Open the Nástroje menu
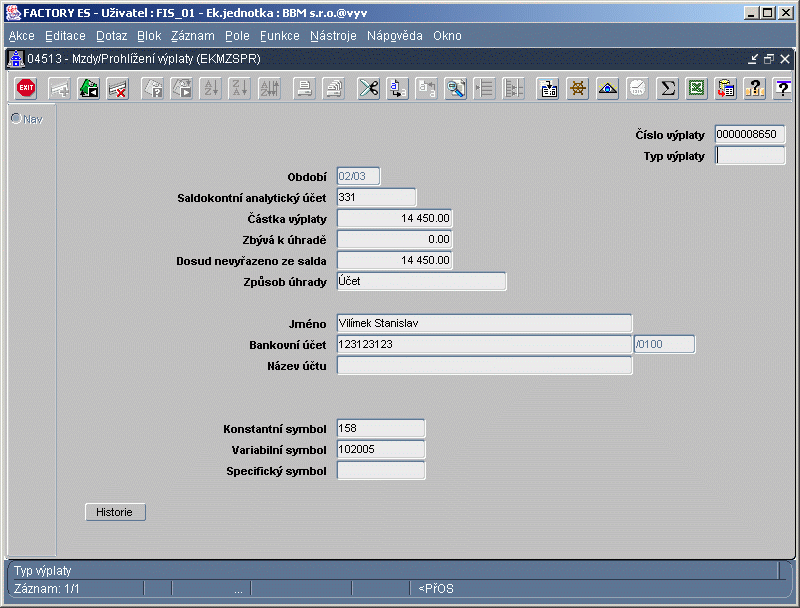Viewport: 800px width, 608px height. (333, 36)
